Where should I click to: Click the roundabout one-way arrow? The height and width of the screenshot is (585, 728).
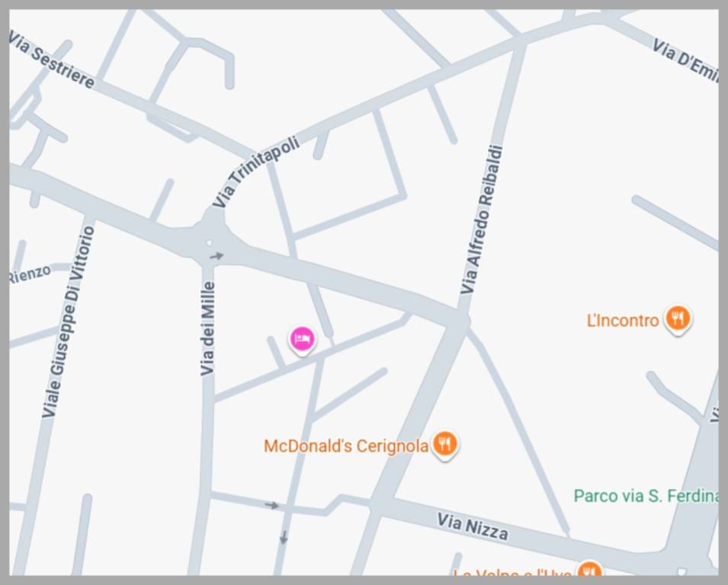click(x=216, y=256)
